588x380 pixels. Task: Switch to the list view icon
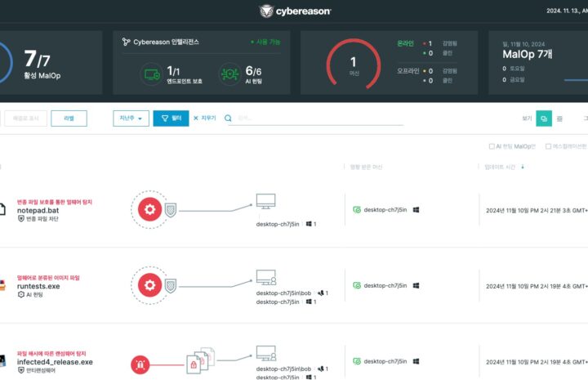[x=559, y=118]
